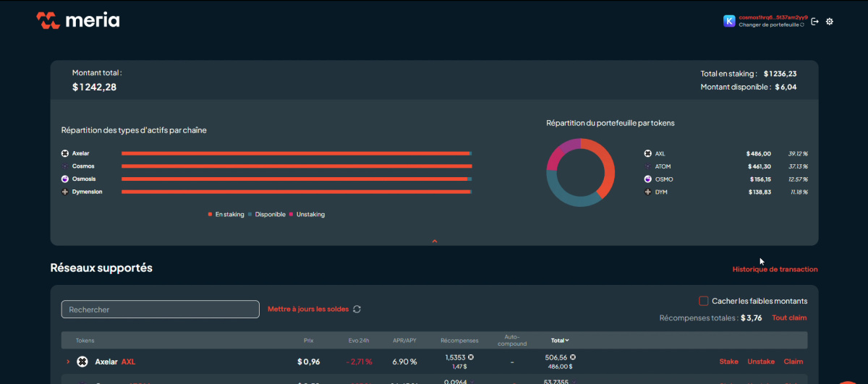Click the AXL token icon in portfolio list
This screenshot has height=384, width=868.
(x=648, y=153)
